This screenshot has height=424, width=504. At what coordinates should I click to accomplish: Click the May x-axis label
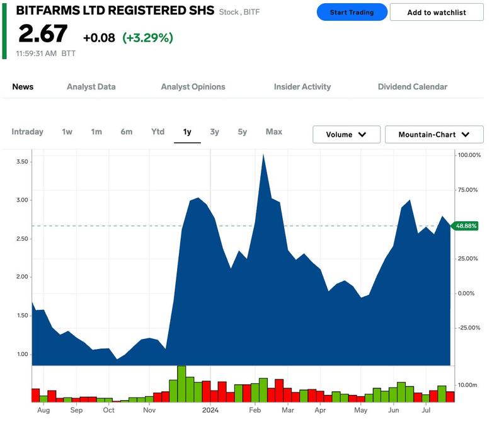pos(360,410)
